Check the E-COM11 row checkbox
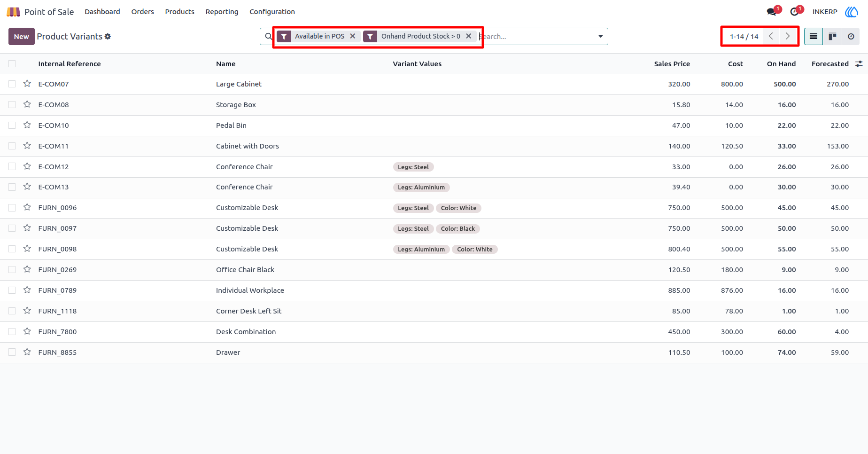 click(12, 146)
